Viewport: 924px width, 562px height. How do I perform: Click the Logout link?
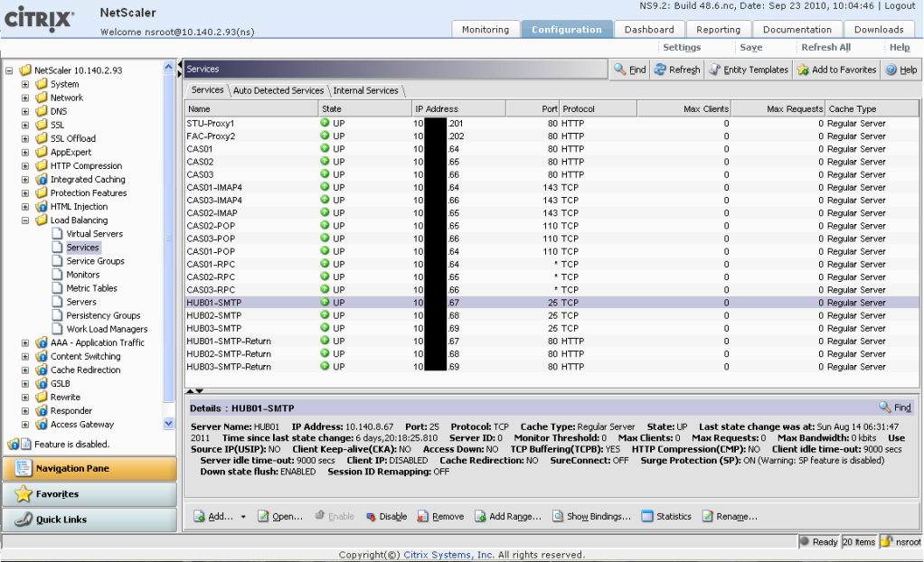(900, 6)
